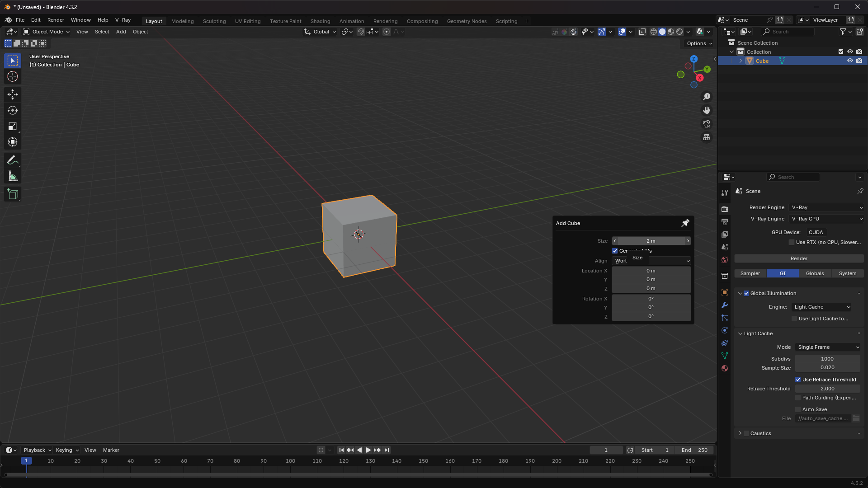Viewport: 868px width, 488px height.
Task: Open the V-Ray menu
Action: pos(123,20)
